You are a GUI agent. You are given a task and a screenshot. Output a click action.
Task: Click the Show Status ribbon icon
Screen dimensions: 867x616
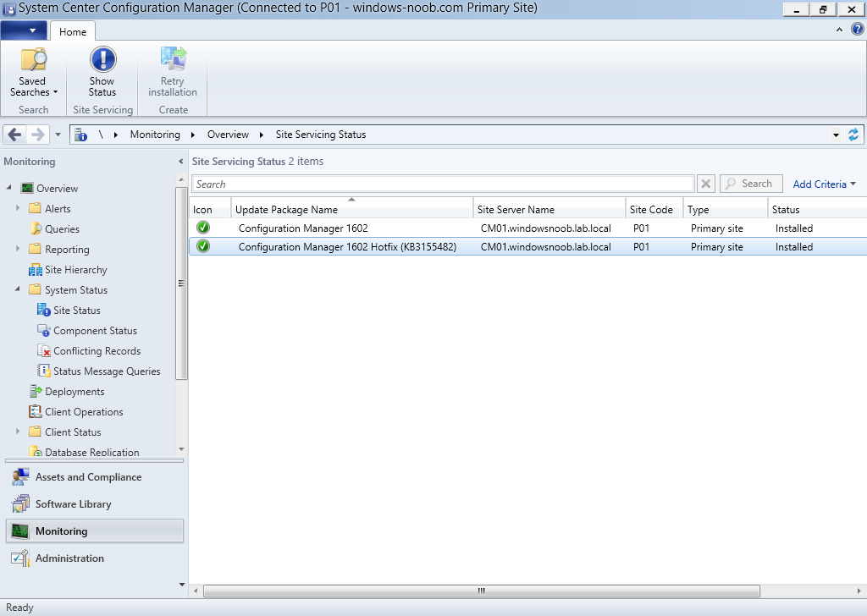click(x=102, y=60)
